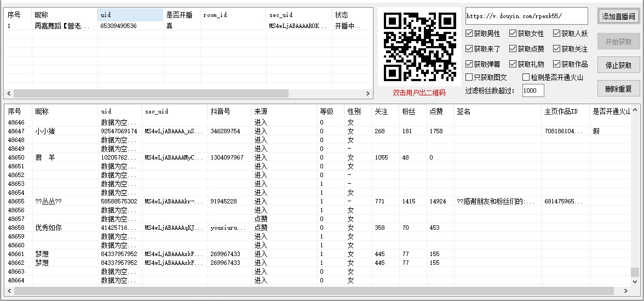Viewport: 644px width, 301px height.
Task: Click the 点赞 column header
Action: (x=436, y=111)
